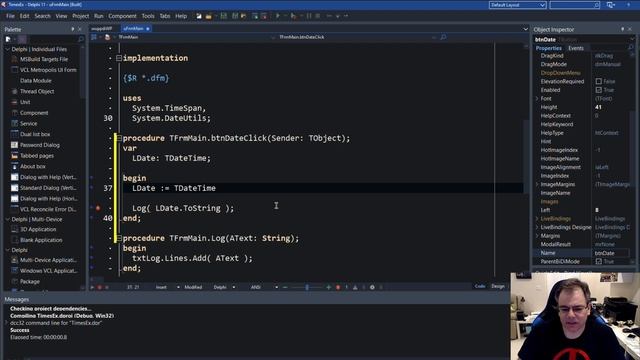Screen dimensions: 640x360
Task: Click the Thread Object palette item icon
Action: click(x=15, y=91)
